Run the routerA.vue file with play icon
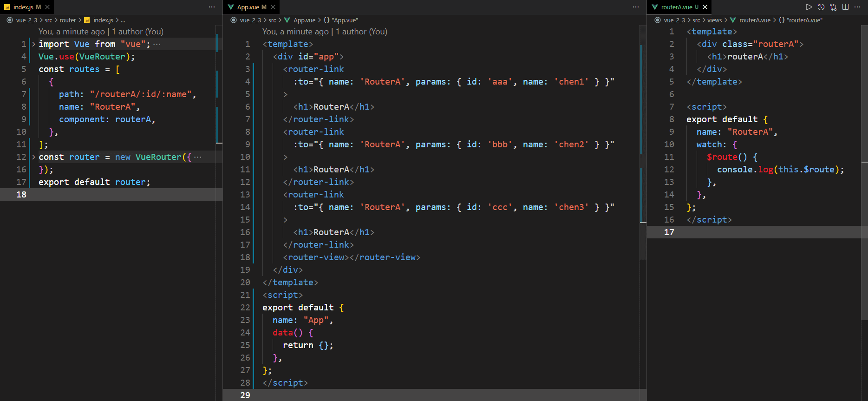 coord(809,7)
